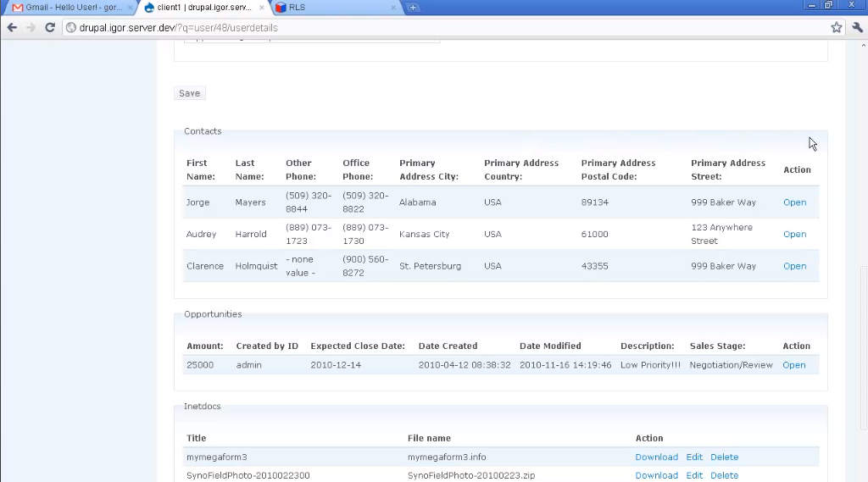
Task: Switch to the Gmail - Hello User tab
Action: click(x=72, y=7)
